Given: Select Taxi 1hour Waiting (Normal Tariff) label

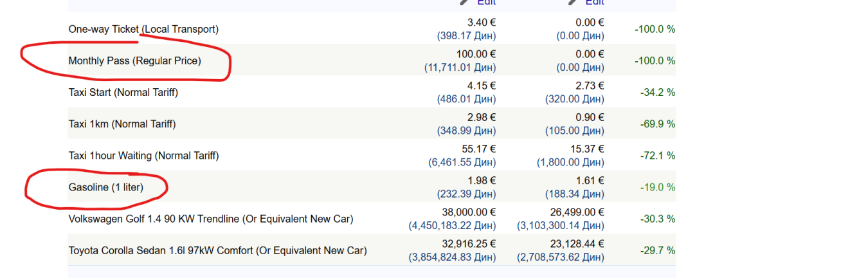Looking at the screenshot, I should 143,156.
